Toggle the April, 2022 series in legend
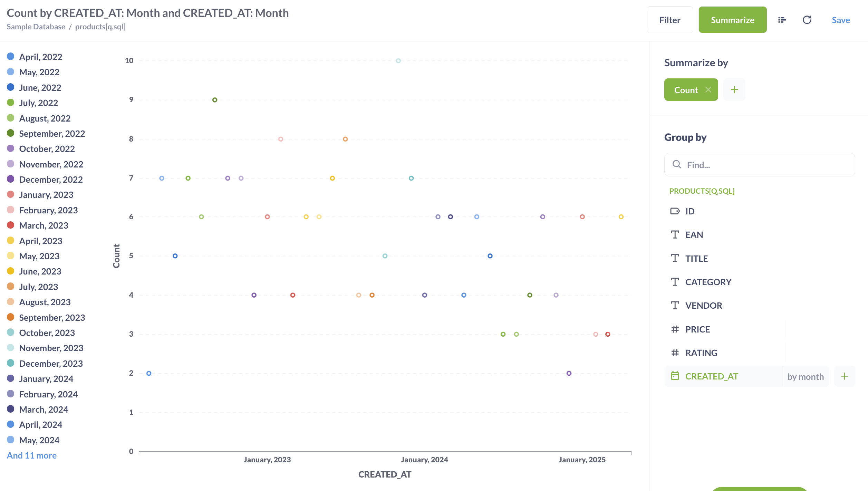Screen dimensions: 868x491 pos(41,57)
